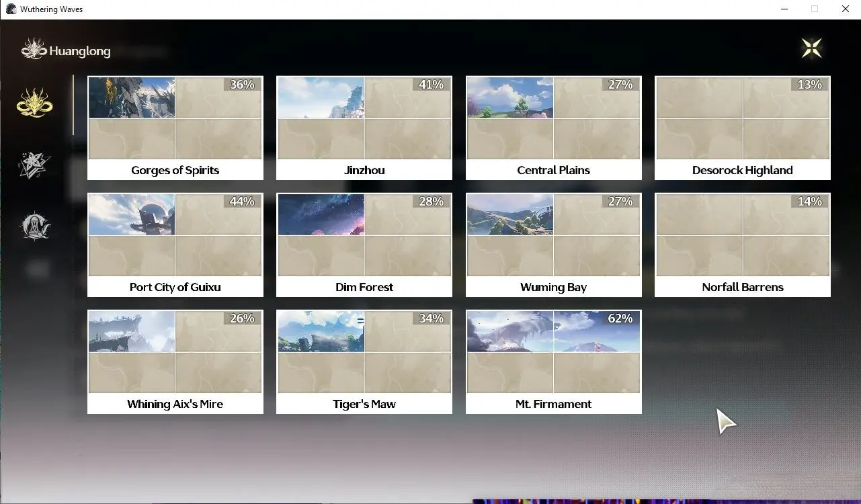The width and height of the screenshot is (861, 504).
Task: Click the 41% progress on Jinzhou
Action: 431,85
